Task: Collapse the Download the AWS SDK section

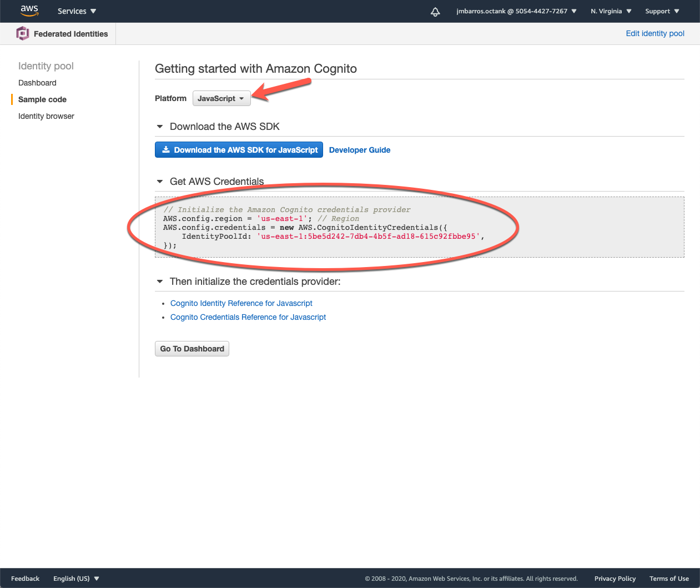Action: coord(160,127)
